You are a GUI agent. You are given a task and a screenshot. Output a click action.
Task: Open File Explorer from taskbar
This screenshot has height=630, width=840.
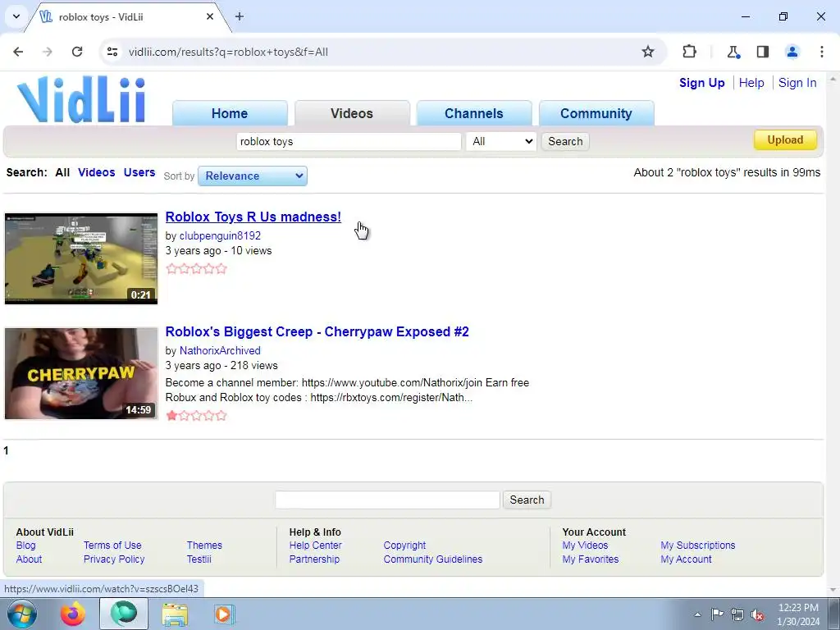point(175,614)
